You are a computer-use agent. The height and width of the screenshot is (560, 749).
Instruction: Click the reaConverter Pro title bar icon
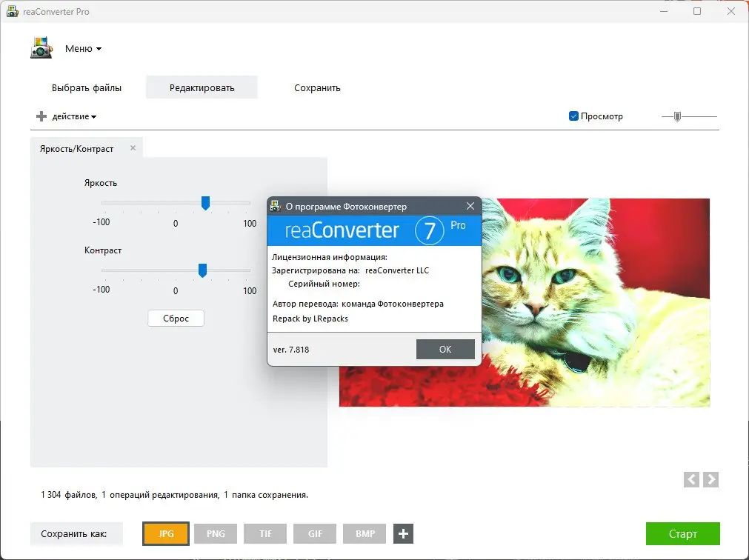13,11
